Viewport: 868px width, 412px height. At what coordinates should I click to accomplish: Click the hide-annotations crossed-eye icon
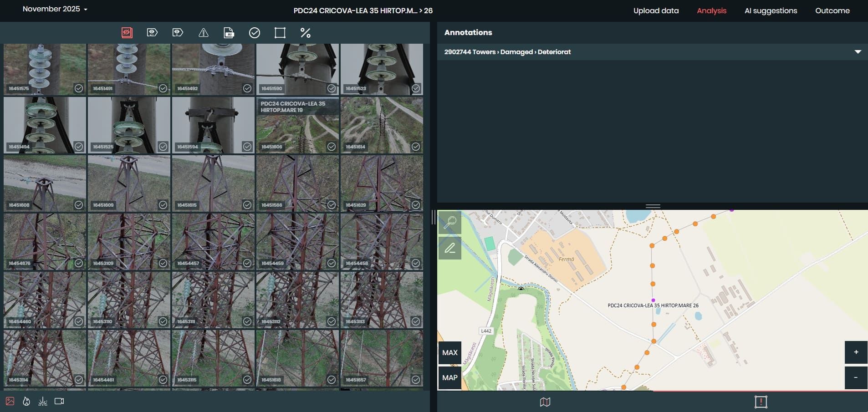(127, 33)
